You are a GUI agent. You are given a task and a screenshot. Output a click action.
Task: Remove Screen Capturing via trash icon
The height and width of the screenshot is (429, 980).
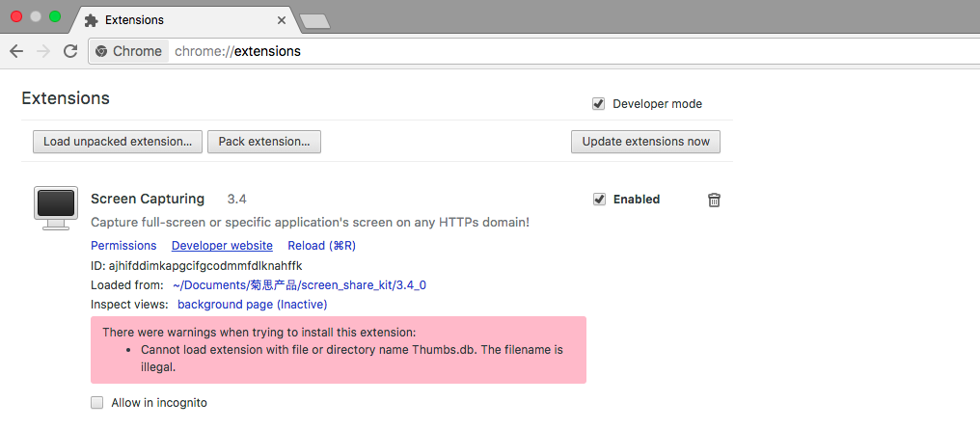714,200
